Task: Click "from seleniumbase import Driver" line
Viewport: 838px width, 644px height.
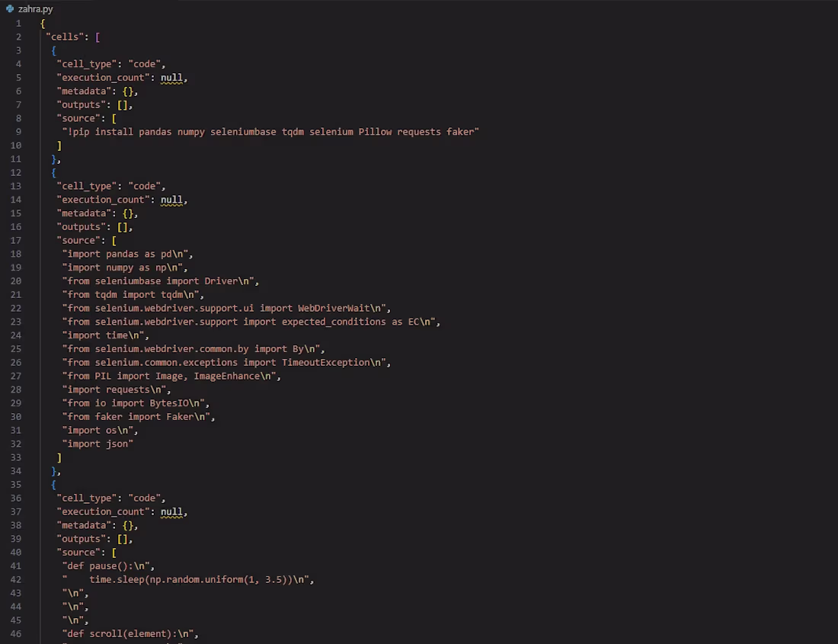Action: click(x=160, y=281)
